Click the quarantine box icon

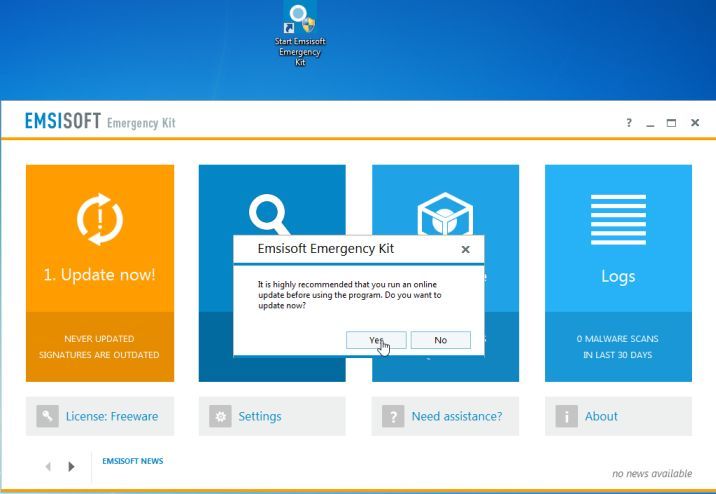[x=445, y=214]
